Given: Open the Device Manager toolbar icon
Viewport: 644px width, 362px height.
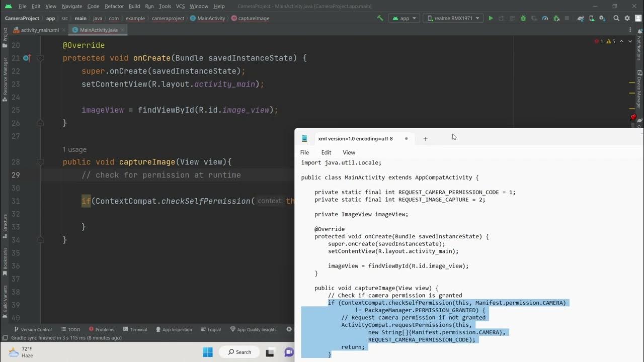Looking at the screenshot, I should (591, 18).
